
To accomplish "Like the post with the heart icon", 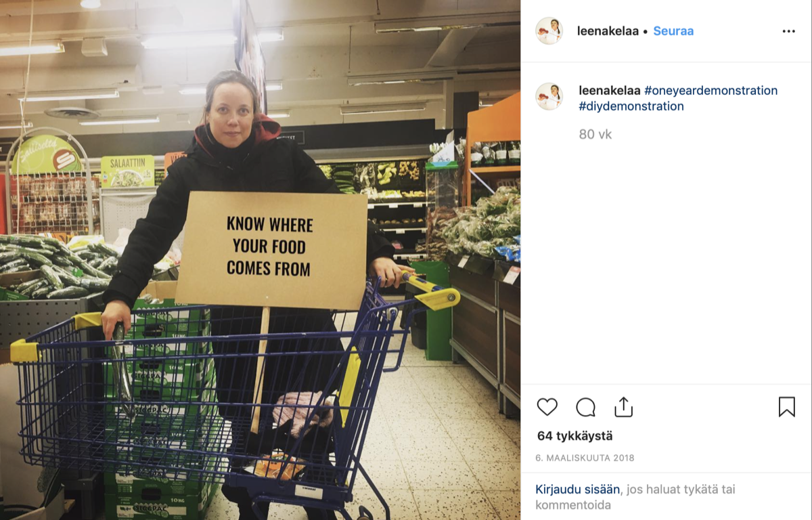I will tap(547, 407).
